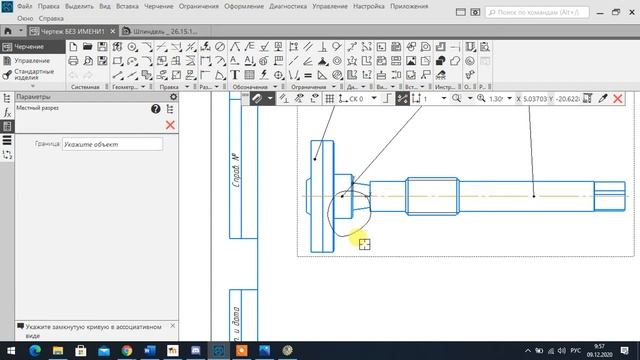Open the Черчение menu

click(x=158, y=7)
